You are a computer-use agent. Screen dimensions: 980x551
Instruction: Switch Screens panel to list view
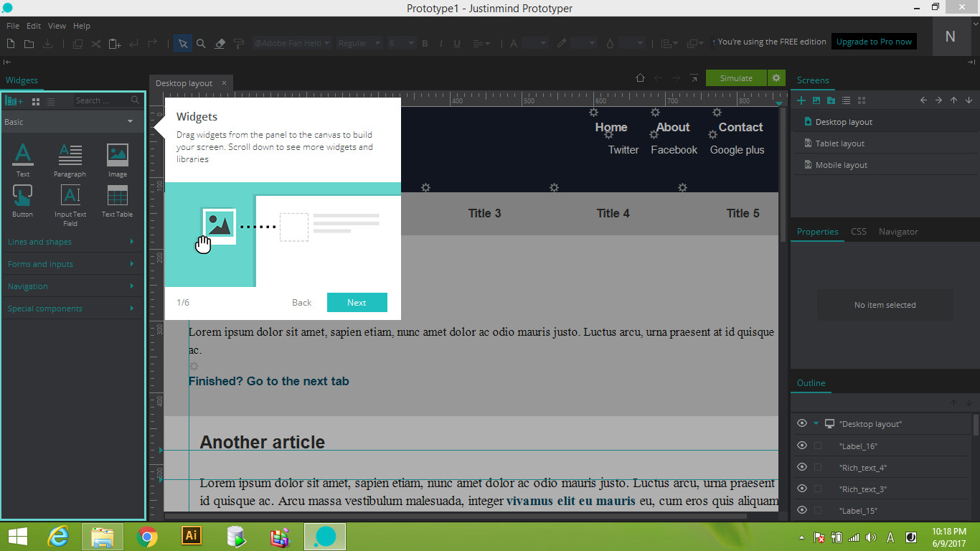pos(846,100)
